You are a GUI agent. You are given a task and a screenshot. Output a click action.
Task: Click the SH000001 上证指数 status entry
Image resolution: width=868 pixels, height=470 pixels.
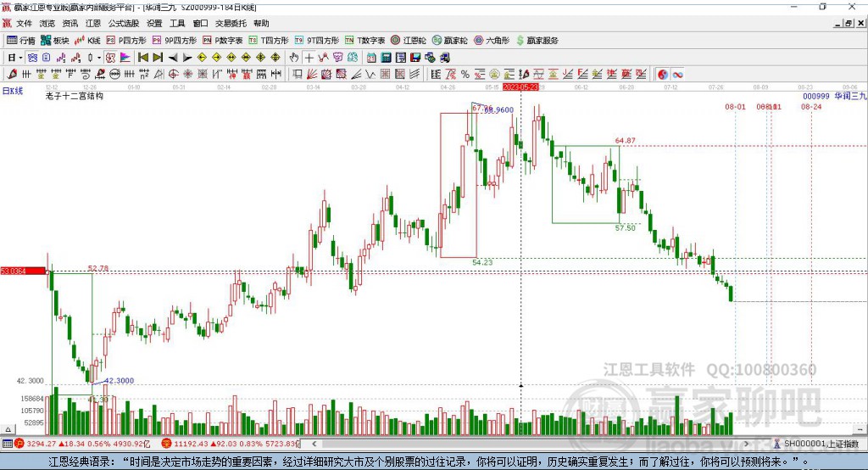click(x=816, y=444)
